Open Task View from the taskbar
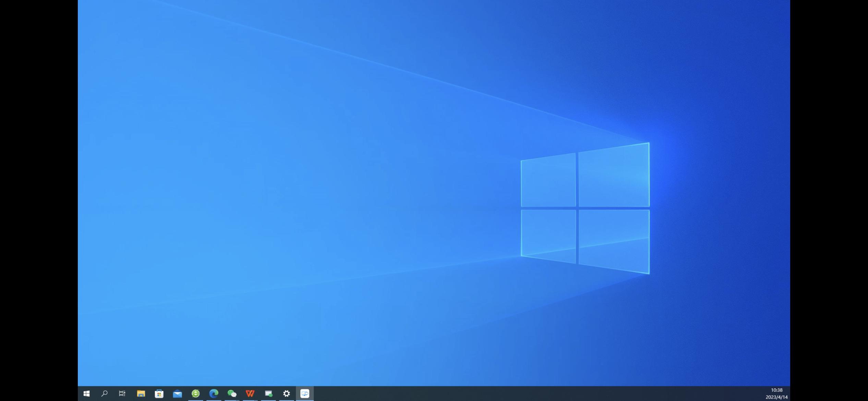Screen dimensions: 868x401 [122, 393]
